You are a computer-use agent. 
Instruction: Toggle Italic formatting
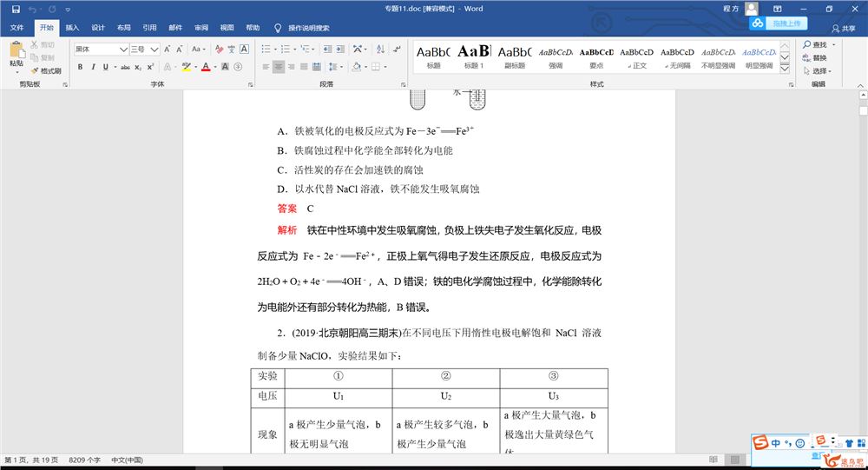tap(93, 67)
